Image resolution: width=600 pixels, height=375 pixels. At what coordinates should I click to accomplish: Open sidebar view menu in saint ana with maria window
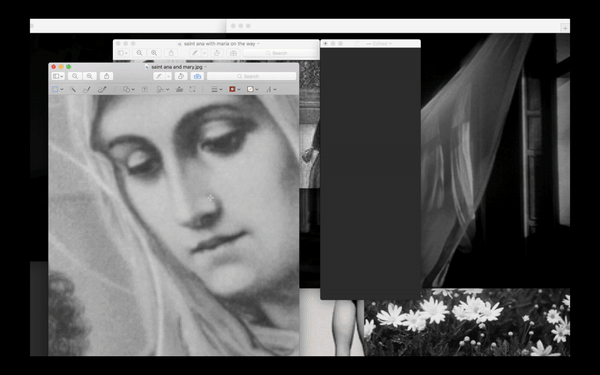122,53
